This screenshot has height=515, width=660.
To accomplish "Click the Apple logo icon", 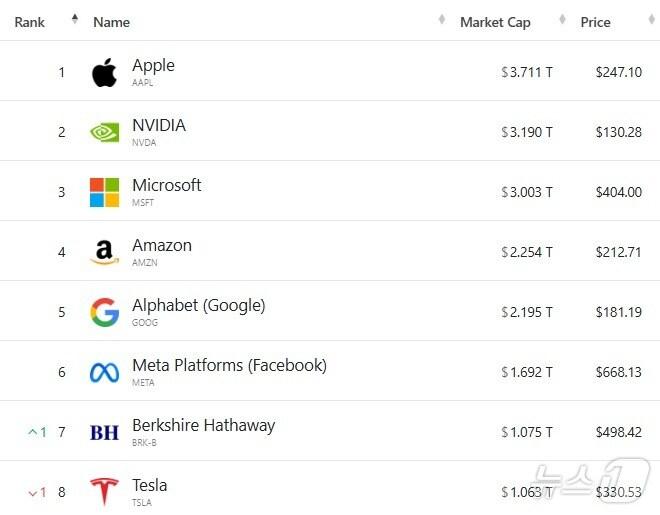I will click(104, 72).
